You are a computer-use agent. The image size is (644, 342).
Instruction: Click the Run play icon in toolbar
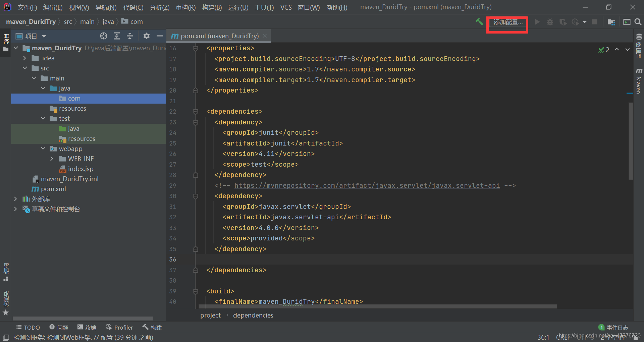[537, 22]
